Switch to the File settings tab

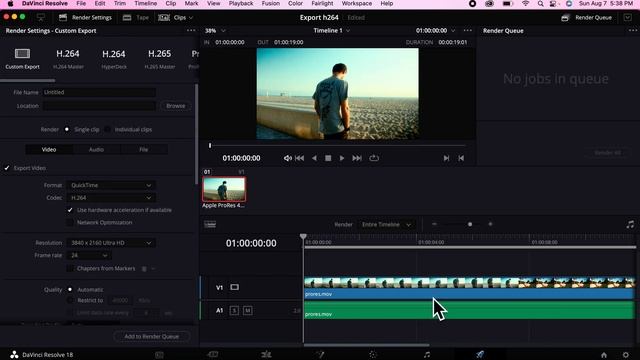click(144, 150)
